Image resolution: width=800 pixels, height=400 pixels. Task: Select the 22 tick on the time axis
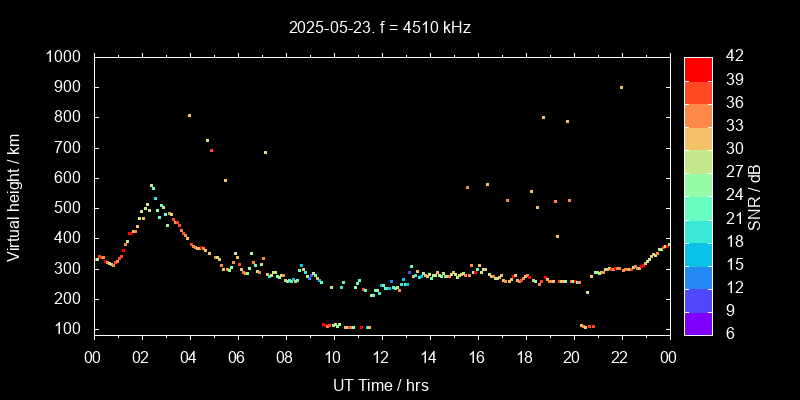tap(621, 358)
